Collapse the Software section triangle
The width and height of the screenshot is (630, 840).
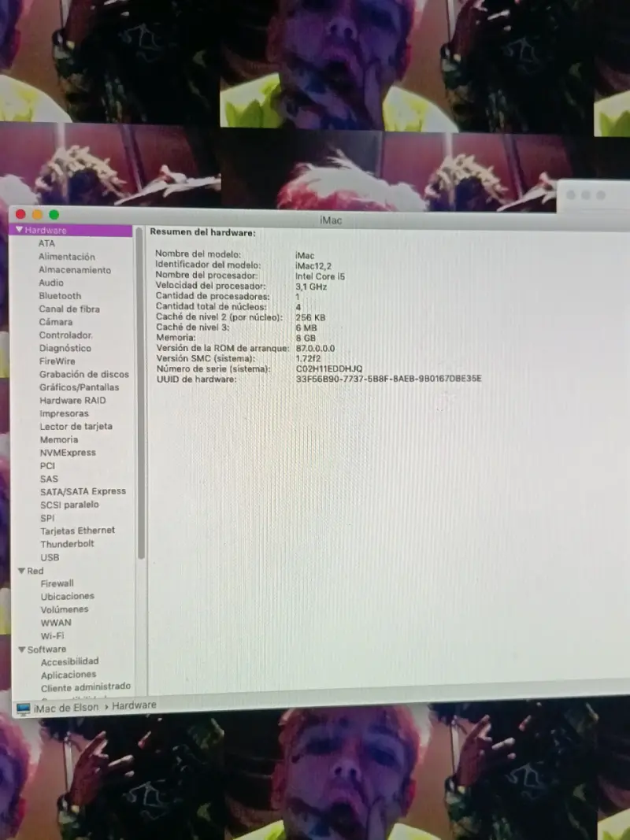[22, 649]
